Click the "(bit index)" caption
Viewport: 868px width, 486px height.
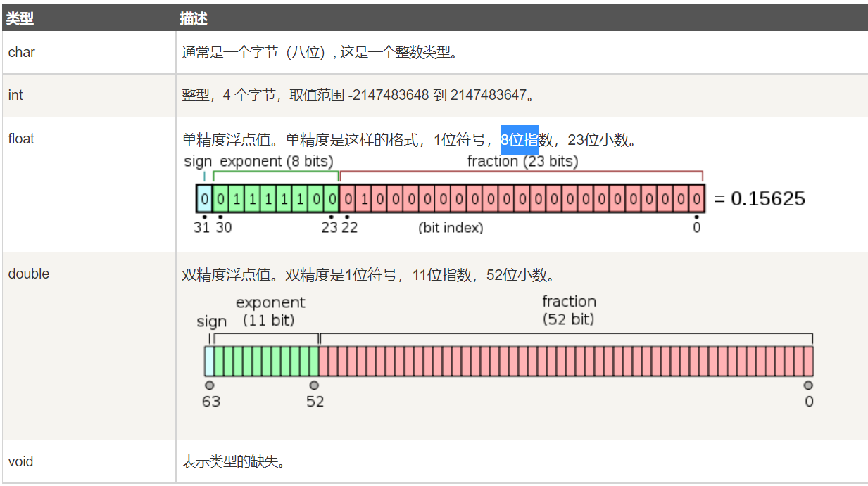coord(451,228)
